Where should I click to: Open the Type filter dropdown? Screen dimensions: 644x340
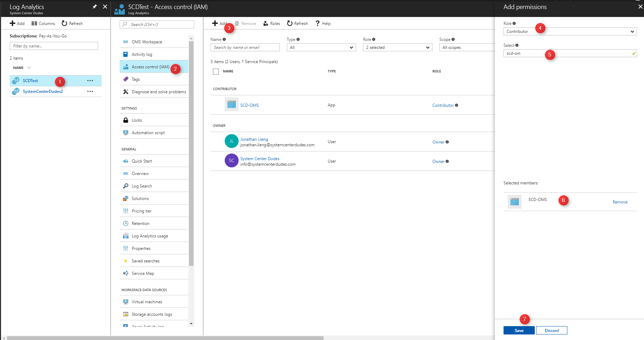point(321,47)
